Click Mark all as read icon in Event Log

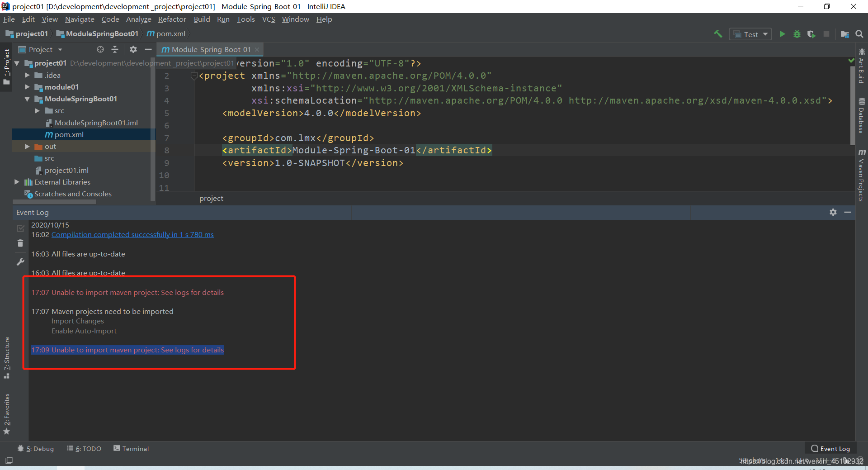pyautogui.click(x=20, y=228)
